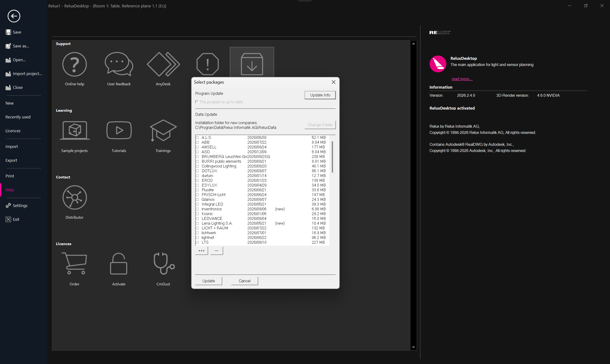This screenshot has height=364, width=610.
Task: Select Print in left sidebar
Action: click(x=10, y=176)
